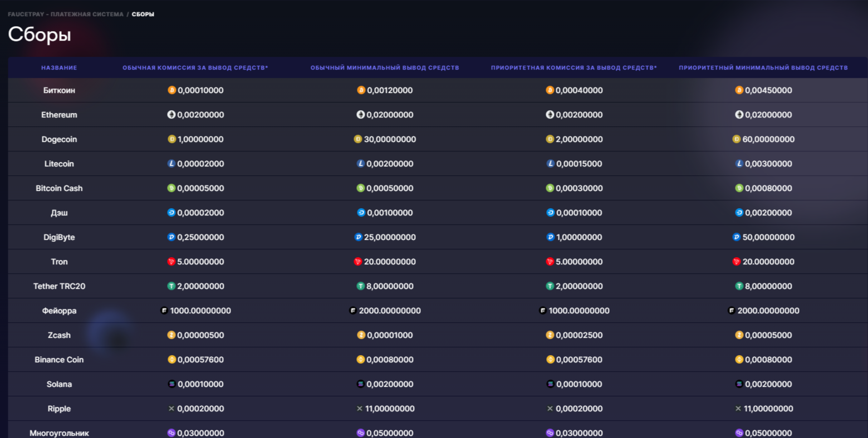The width and height of the screenshot is (868, 438).
Task: Click the ОБЫЧНЫЙ МИНИМАЛЬНЫЙ ВЫВОД СРЕДСТВ header
Action: click(385, 68)
